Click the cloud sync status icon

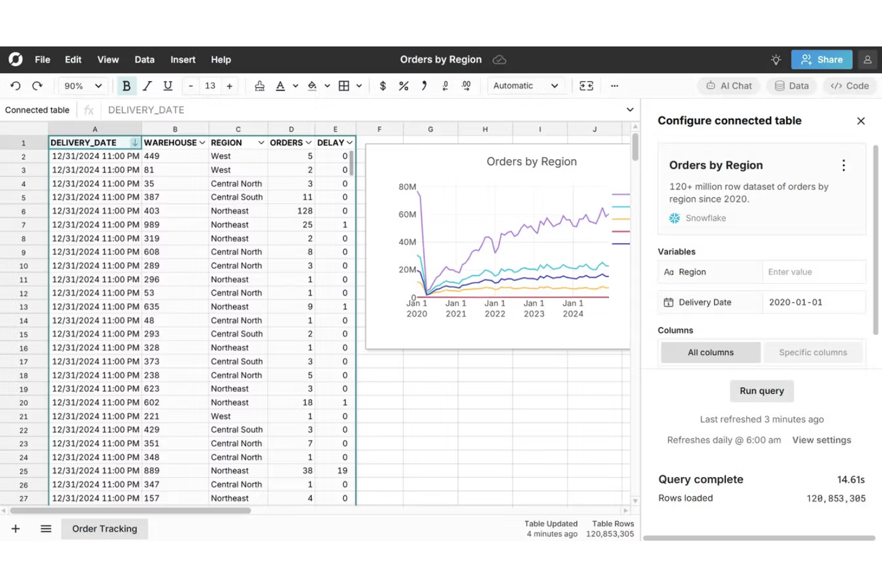click(499, 60)
